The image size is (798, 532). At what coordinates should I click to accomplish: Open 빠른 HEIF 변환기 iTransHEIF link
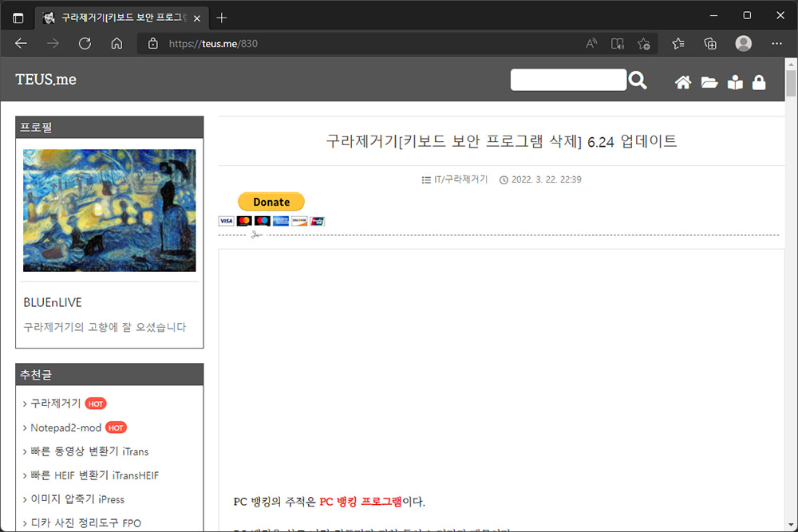point(95,475)
